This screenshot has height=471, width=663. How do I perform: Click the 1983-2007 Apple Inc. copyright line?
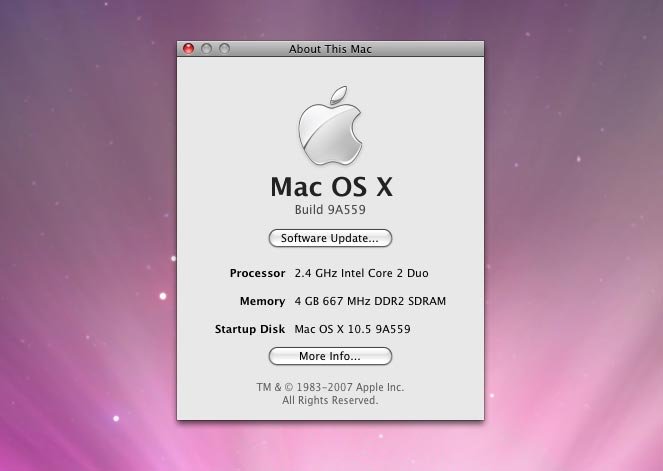tap(330, 387)
